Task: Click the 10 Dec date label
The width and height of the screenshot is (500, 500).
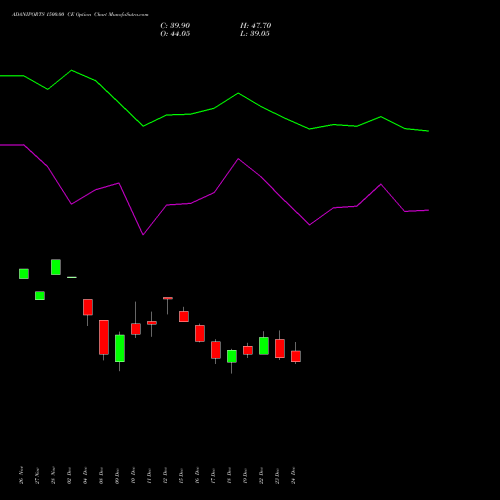Action: [x=133, y=475]
